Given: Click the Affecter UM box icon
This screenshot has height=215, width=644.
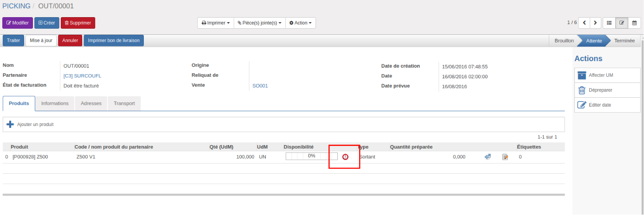Looking at the screenshot, I should [582, 75].
